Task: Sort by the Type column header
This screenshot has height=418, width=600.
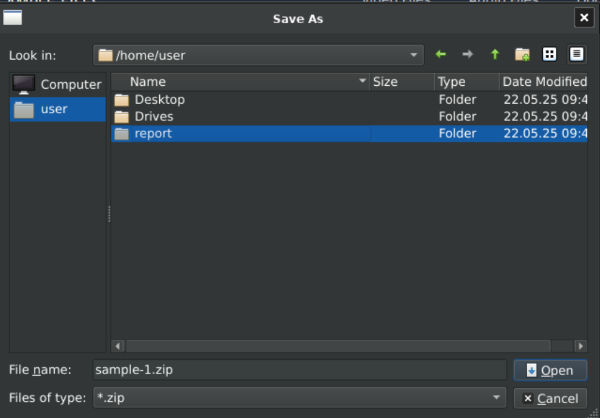Action: click(x=465, y=82)
